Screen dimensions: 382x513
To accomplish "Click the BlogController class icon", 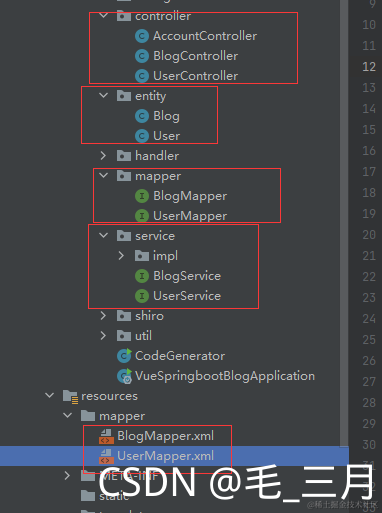I will (142, 56).
